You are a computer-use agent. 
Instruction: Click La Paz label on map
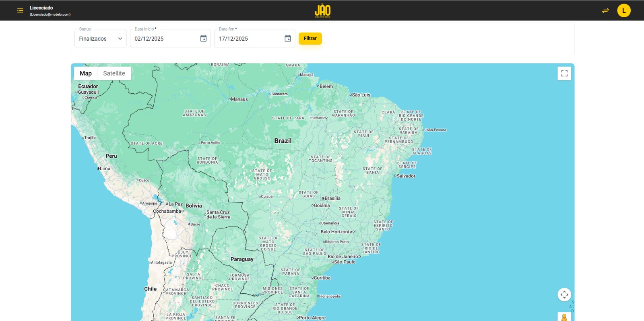pyautogui.click(x=175, y=204)
